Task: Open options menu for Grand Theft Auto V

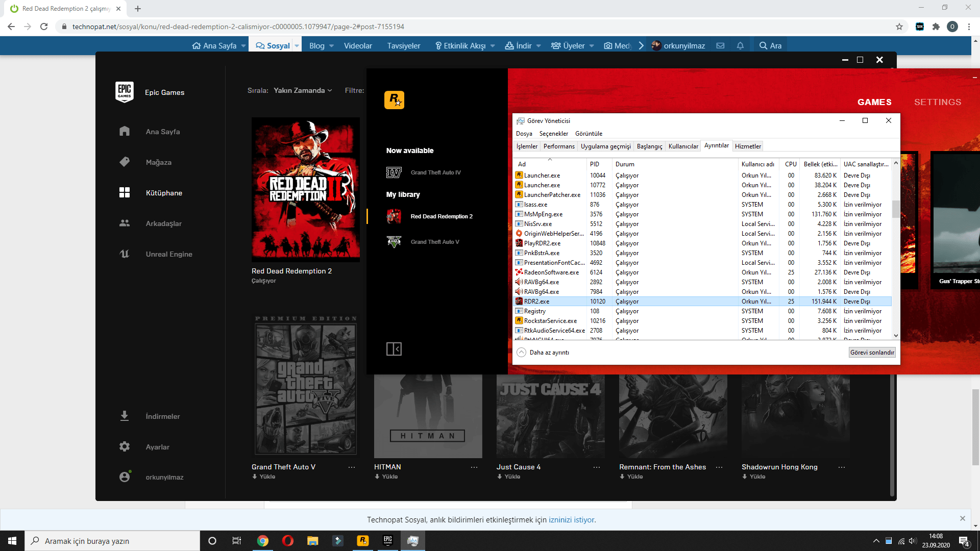Action: tap(352, 467)
